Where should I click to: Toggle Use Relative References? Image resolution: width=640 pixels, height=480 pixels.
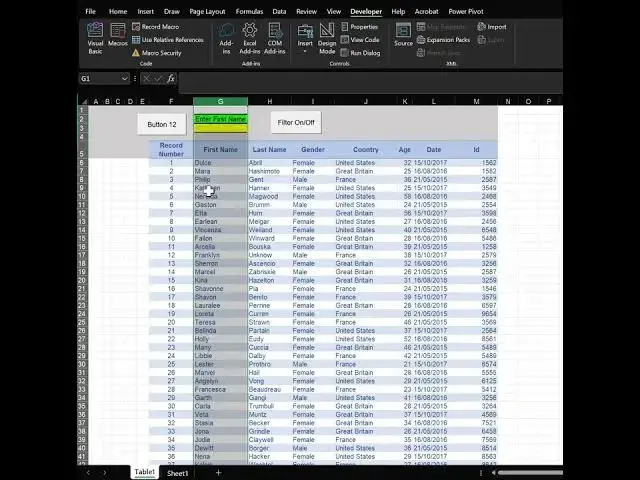[x=167, y=40]
